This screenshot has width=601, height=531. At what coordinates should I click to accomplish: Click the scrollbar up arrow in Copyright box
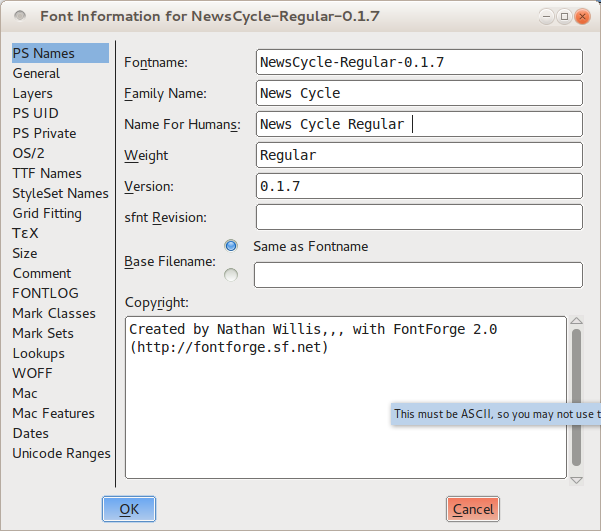click(576, 321)
